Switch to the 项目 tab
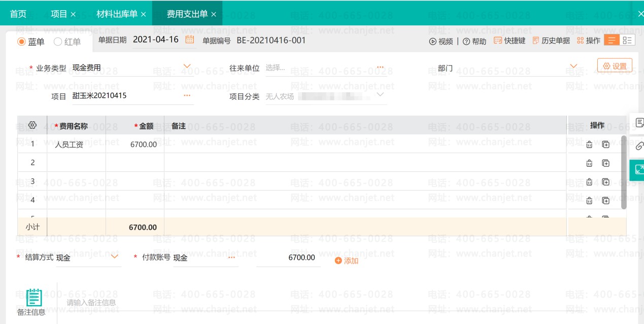This screenshot has height=324, width=644. pos(59,14)
